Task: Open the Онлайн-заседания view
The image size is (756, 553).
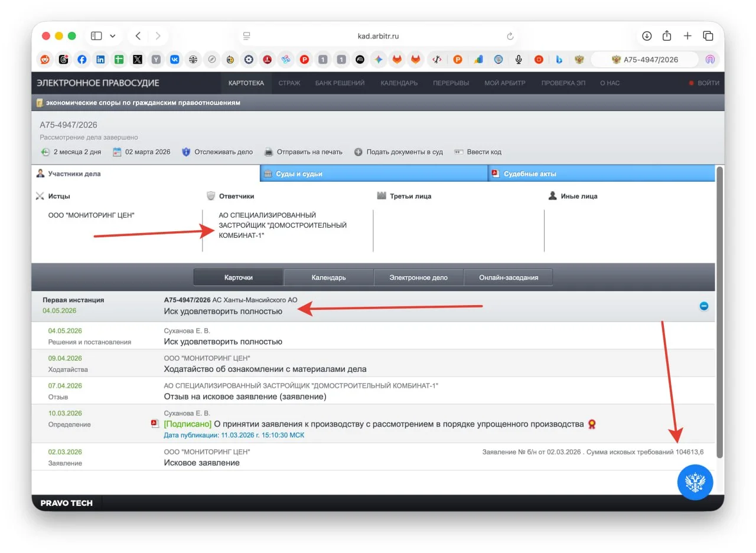Action: [508, 277]
